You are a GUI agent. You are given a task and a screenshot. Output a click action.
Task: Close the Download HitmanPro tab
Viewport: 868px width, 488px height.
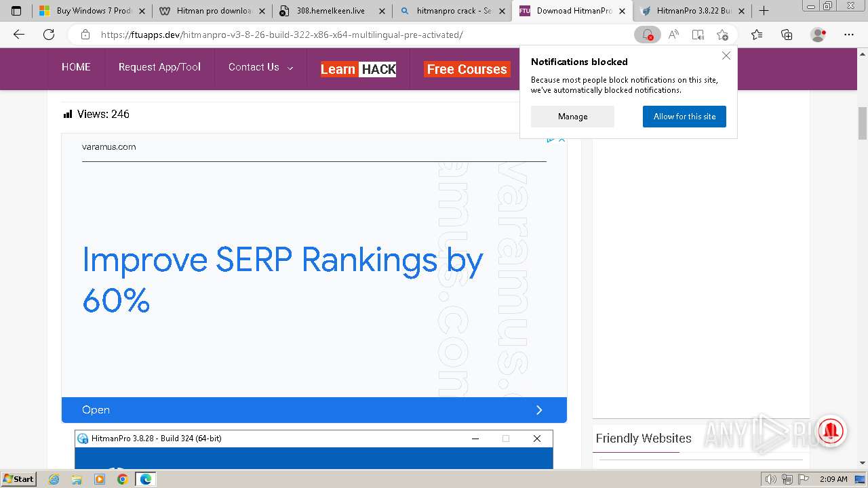click(x=622, y=11)
